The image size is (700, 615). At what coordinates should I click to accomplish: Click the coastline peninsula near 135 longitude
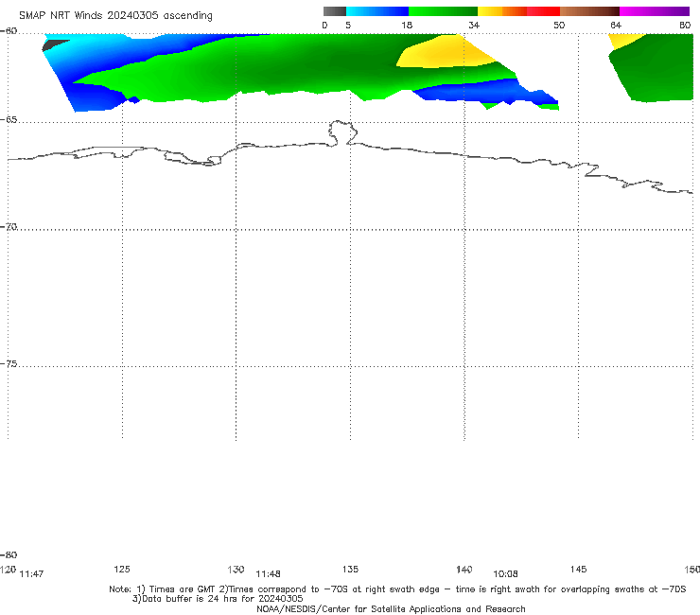coord(342,132)
